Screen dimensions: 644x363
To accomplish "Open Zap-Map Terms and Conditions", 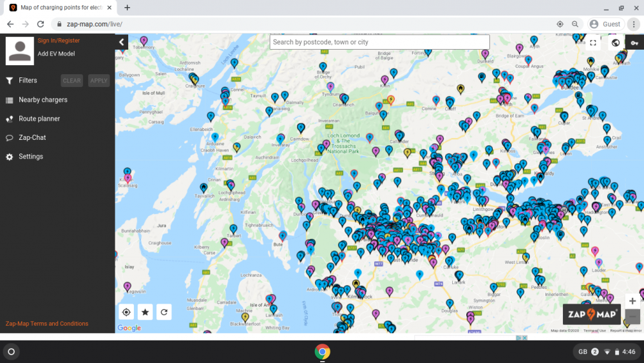I will [x=47, y=324].
